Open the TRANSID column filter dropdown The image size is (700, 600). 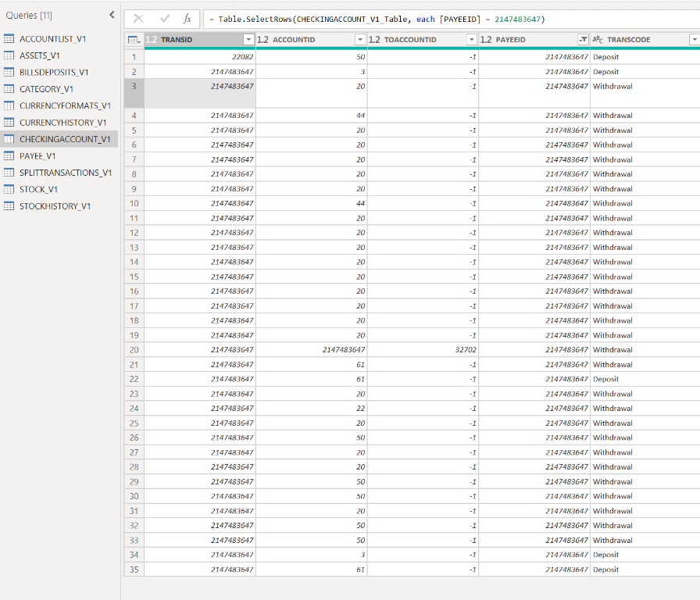pos(248,40)
